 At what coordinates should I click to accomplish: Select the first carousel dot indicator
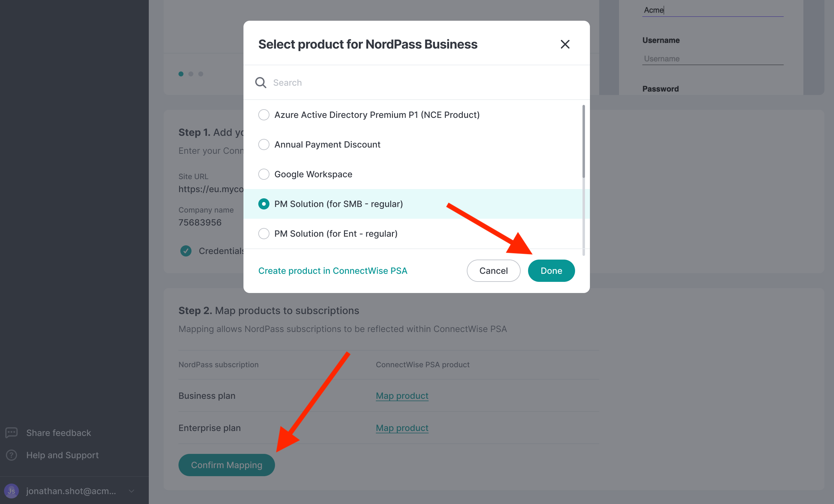point(181,74)
